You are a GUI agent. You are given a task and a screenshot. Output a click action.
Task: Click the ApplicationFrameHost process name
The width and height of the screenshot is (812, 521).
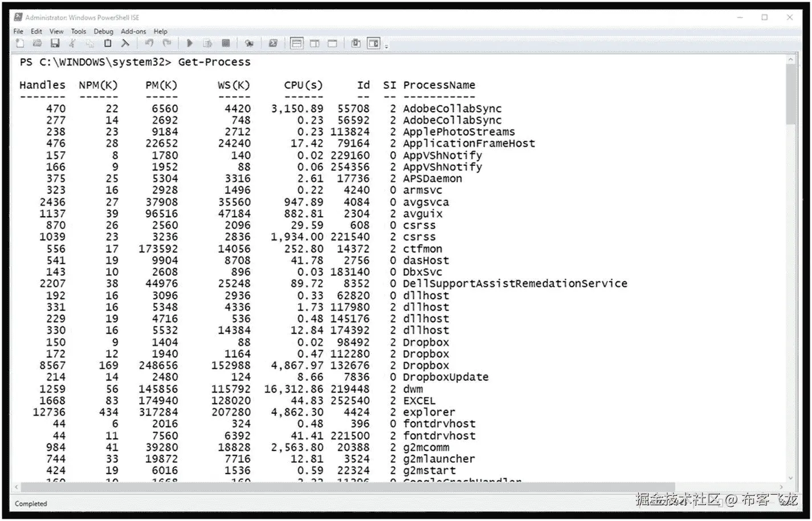coord(469,144)
